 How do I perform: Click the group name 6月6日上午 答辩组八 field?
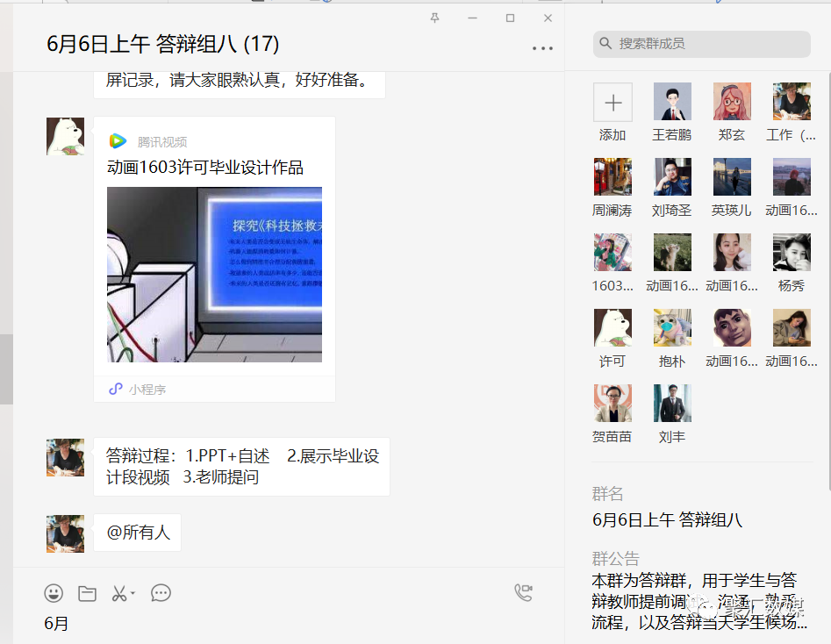pos(667,520)
